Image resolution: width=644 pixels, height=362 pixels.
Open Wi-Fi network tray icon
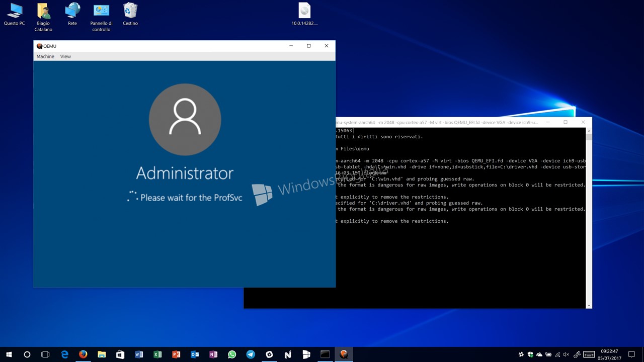(558, 354)
